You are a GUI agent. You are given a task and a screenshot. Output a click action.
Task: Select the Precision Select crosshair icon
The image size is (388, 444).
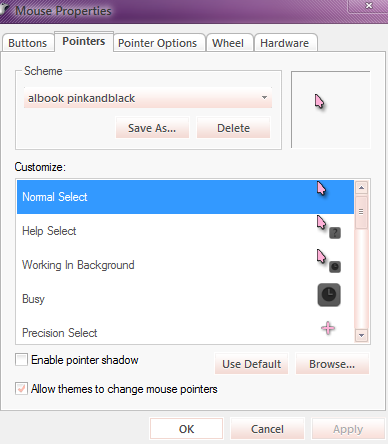pyautogui.click(x=328, y=328)
